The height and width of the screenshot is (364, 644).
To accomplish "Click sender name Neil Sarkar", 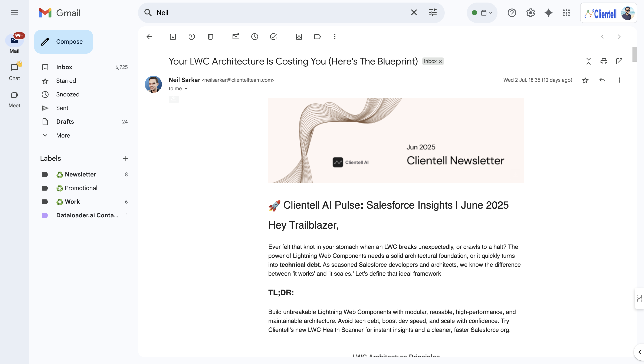I will [x=184, y=80].
